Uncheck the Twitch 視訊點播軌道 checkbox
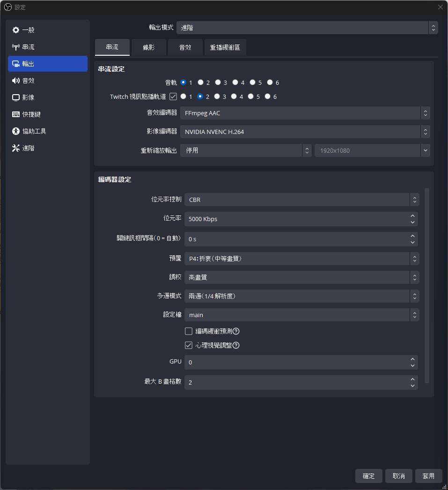448x490 pixels. [173, 97]
